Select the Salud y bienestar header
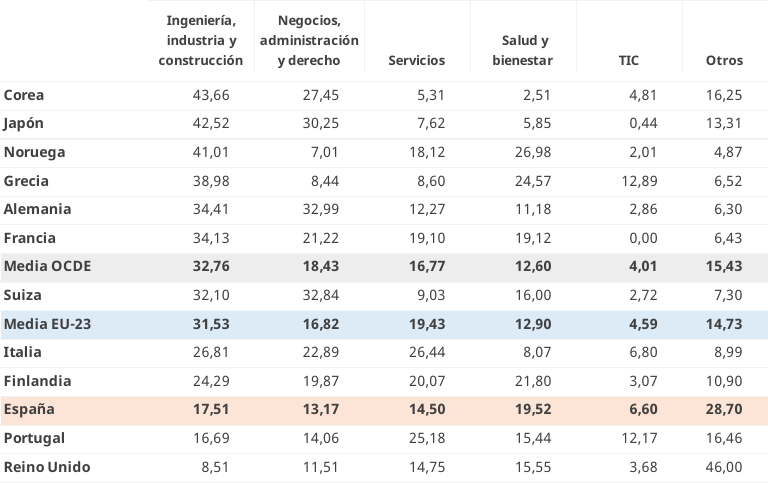 [x=523, y=50]
